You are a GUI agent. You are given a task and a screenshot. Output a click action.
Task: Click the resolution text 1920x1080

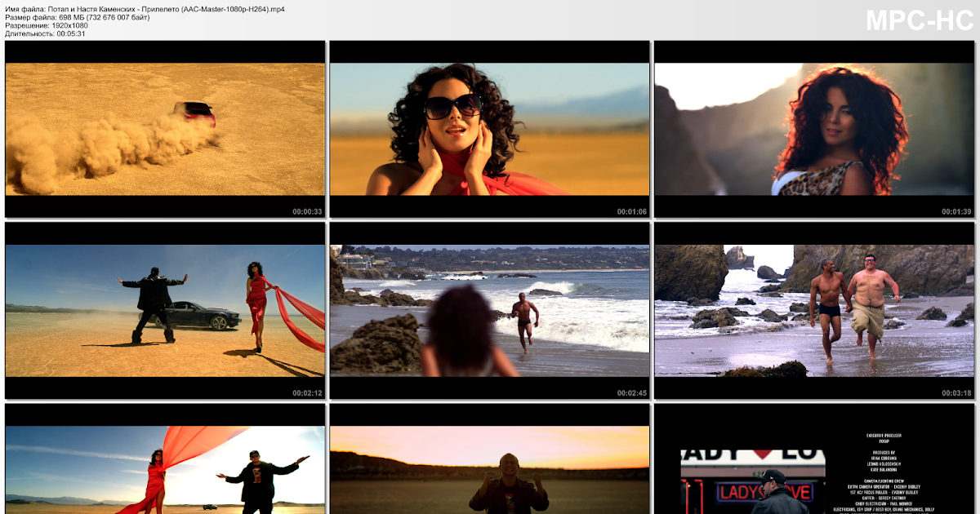[x=69, y=25]
